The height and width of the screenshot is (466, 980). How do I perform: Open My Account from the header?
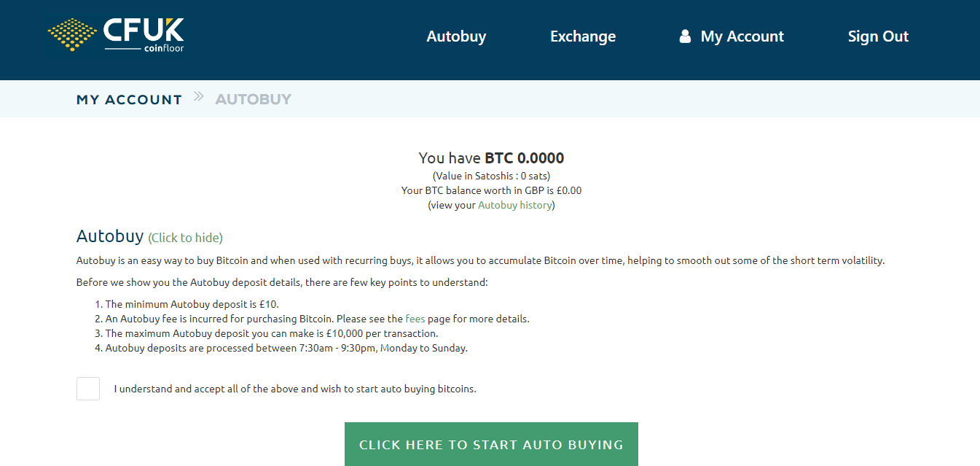pyautogui.click(x=742, y=36)
